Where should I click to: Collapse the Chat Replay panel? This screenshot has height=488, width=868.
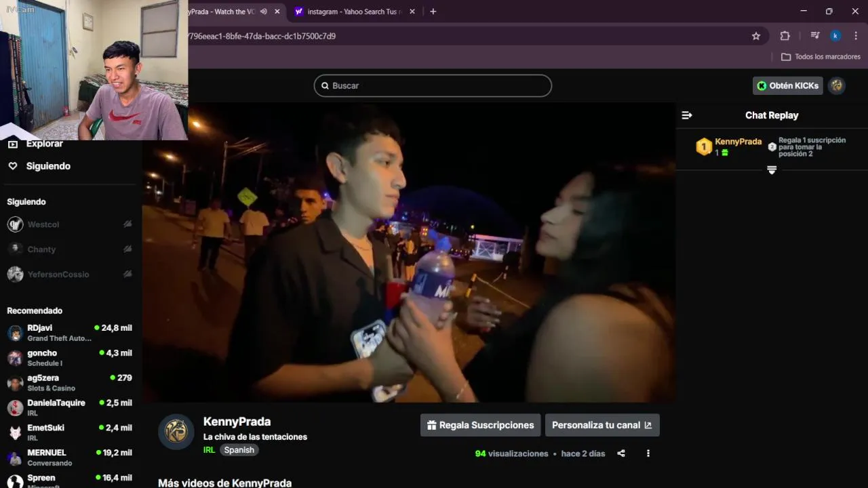click(x=687, y=115)
